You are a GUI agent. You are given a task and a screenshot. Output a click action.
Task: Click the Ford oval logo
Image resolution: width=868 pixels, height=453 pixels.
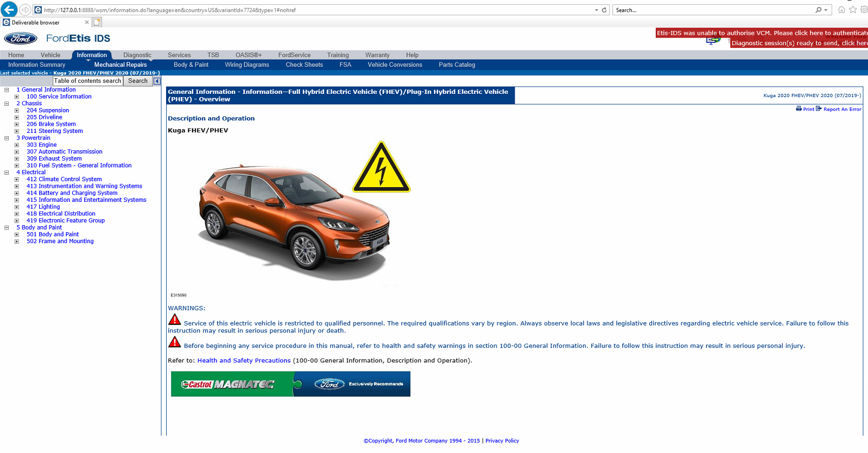(21, 39)
